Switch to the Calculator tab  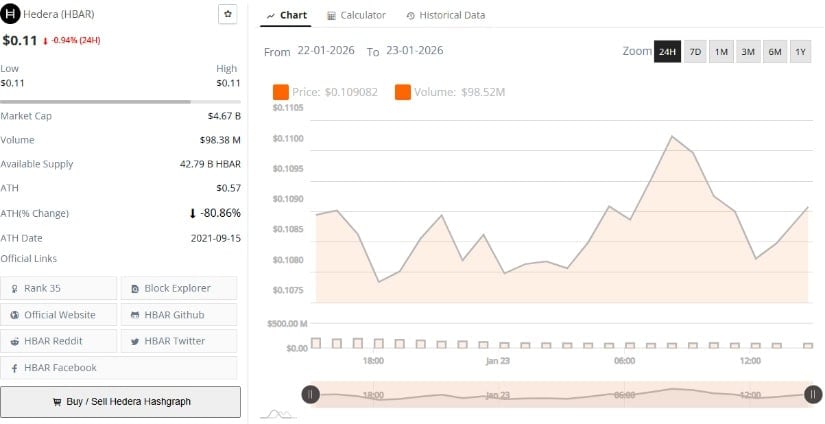[x=356, y=16]
